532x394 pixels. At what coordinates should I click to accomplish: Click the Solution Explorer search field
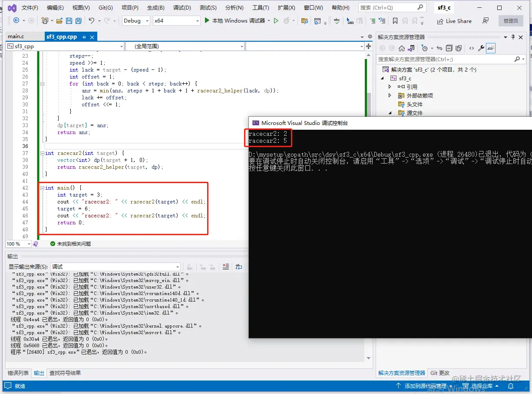(451, 59)
